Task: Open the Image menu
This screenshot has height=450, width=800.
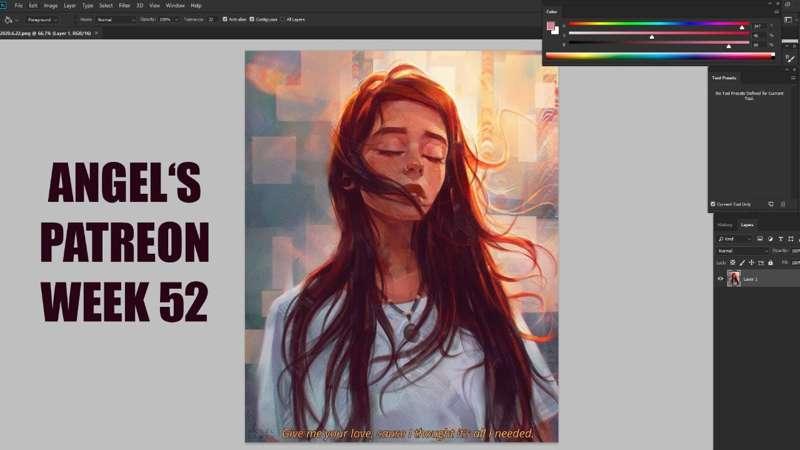Action: click(51, 6)
